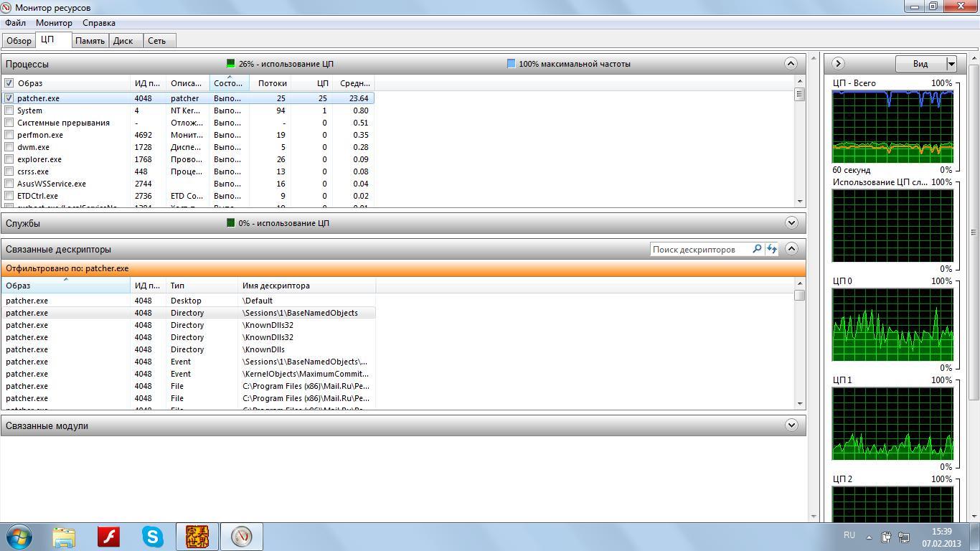Image resolution: width=980 pixels, height=551 pixels.
Task: Open the Flash application in taskbar
Action: [x=108, y=537]
